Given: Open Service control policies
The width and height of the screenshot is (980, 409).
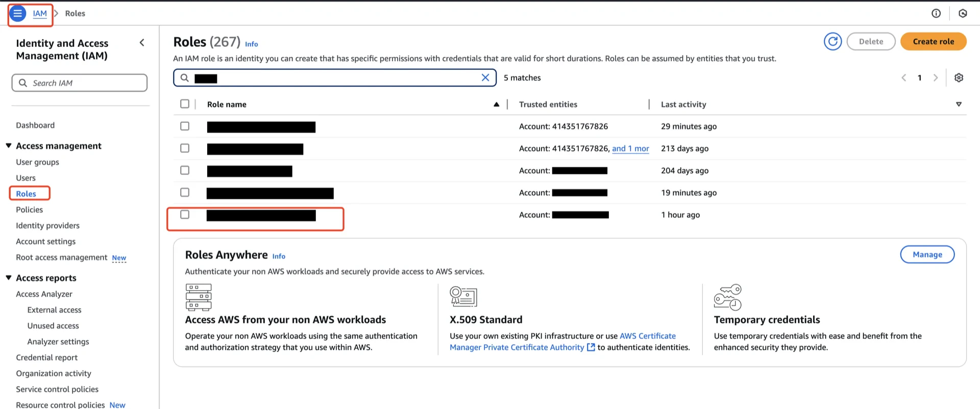Looking at the screenshot, I should 57,389.
